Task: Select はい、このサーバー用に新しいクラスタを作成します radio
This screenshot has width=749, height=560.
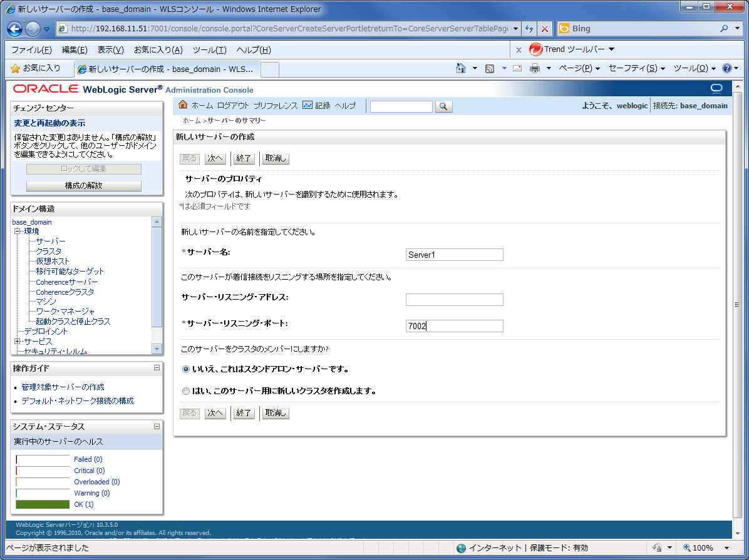Action: tap(186, 391)
